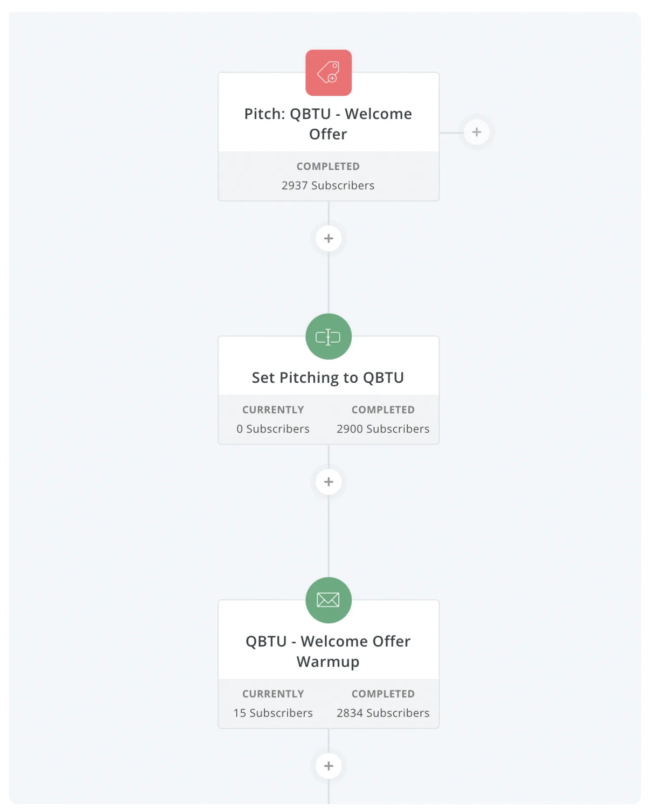Click the red tag icon on Pitch node
This screenshot has height=812, width=650.
[x=328, y=72]
